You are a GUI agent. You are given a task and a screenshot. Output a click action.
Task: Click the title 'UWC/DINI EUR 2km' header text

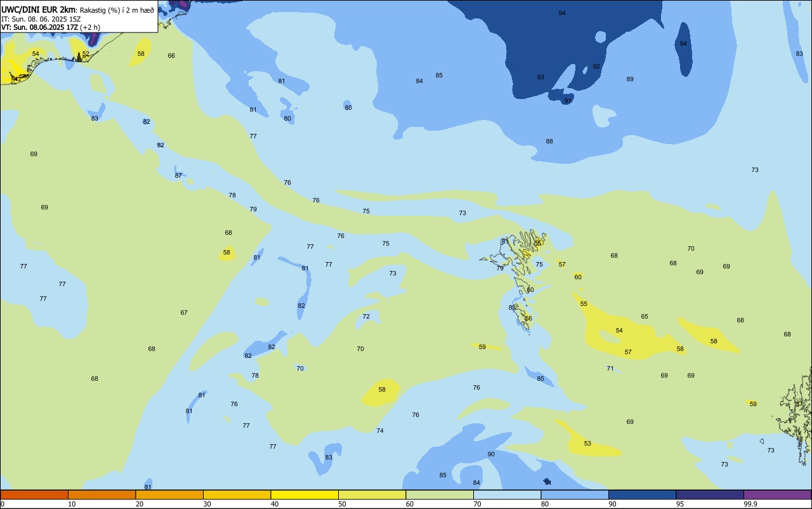(x=38, y=10)
